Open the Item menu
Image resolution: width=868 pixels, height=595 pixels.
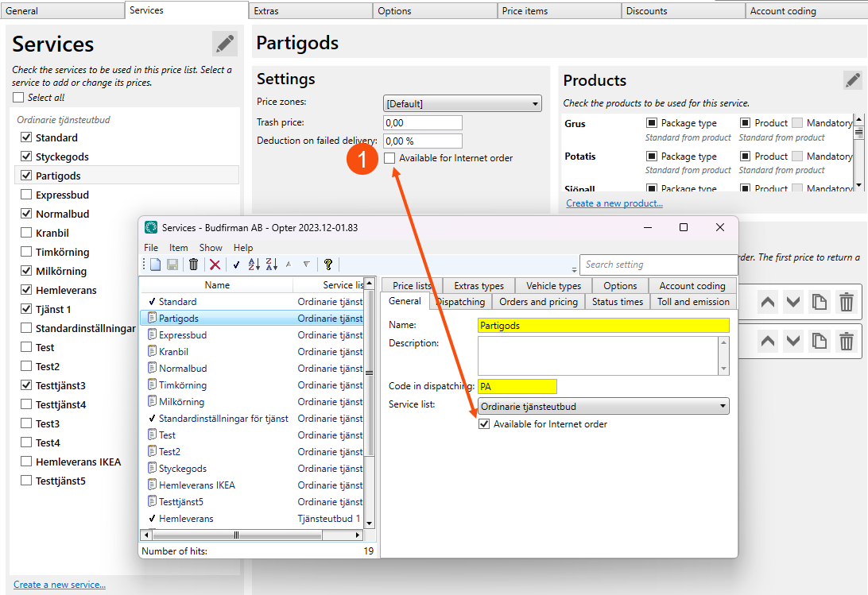178,248
